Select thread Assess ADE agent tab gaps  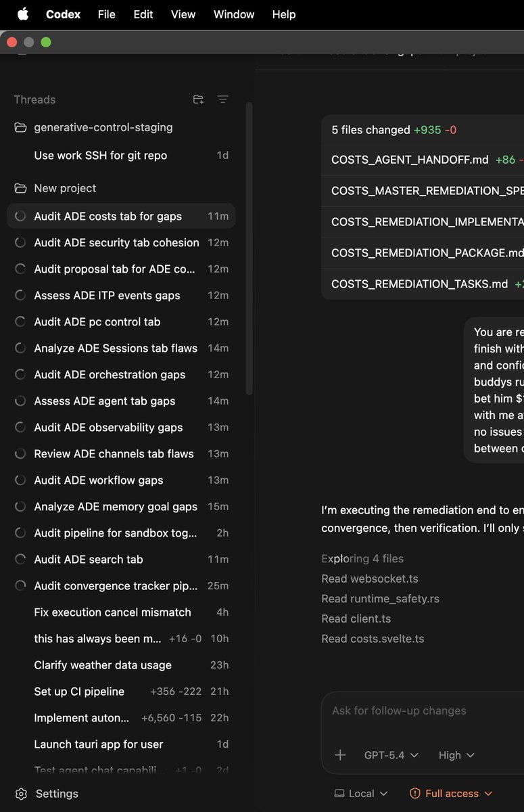(x=122, y=401)
